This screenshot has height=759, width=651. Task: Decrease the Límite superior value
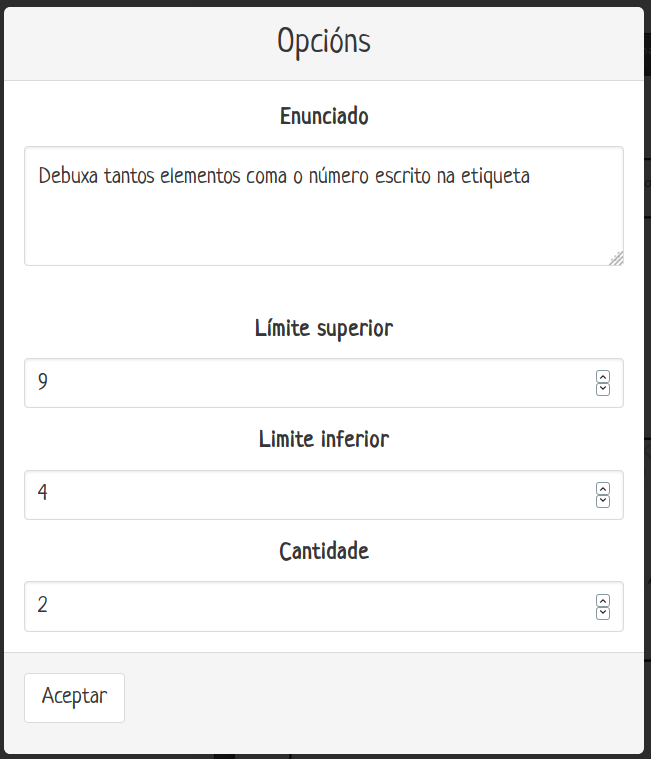pos(603,389)
